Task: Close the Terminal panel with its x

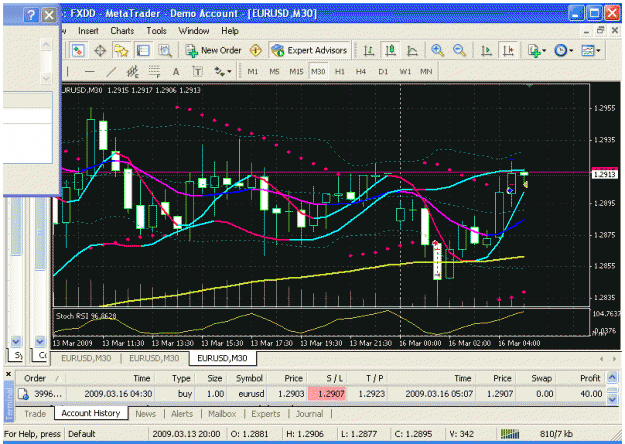Action: (x=8, y=374)
